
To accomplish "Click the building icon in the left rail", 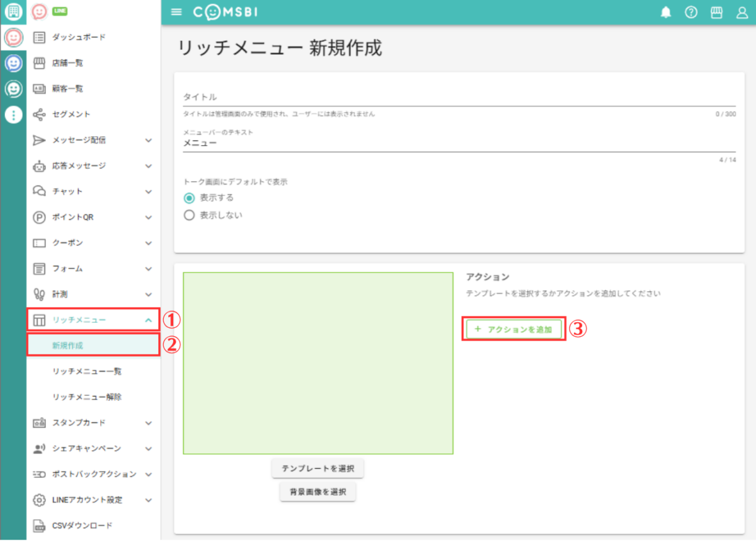I will coord(13,12).
